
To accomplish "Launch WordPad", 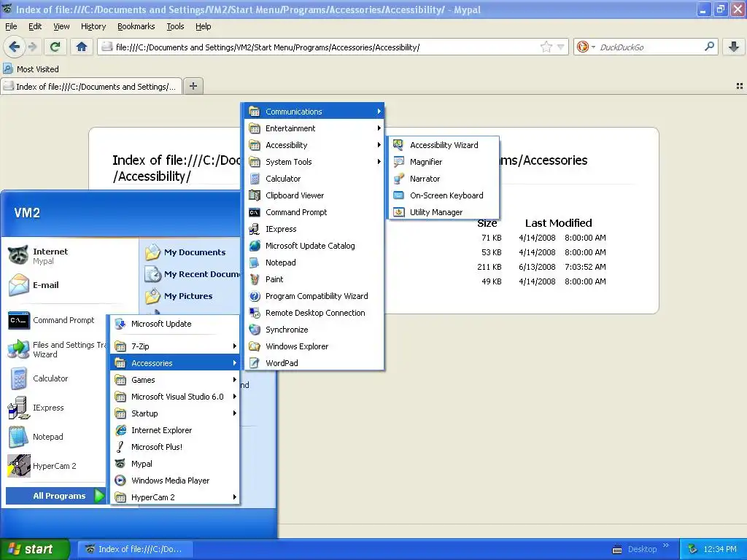I will pyautogui.click(x=314, y=363).
